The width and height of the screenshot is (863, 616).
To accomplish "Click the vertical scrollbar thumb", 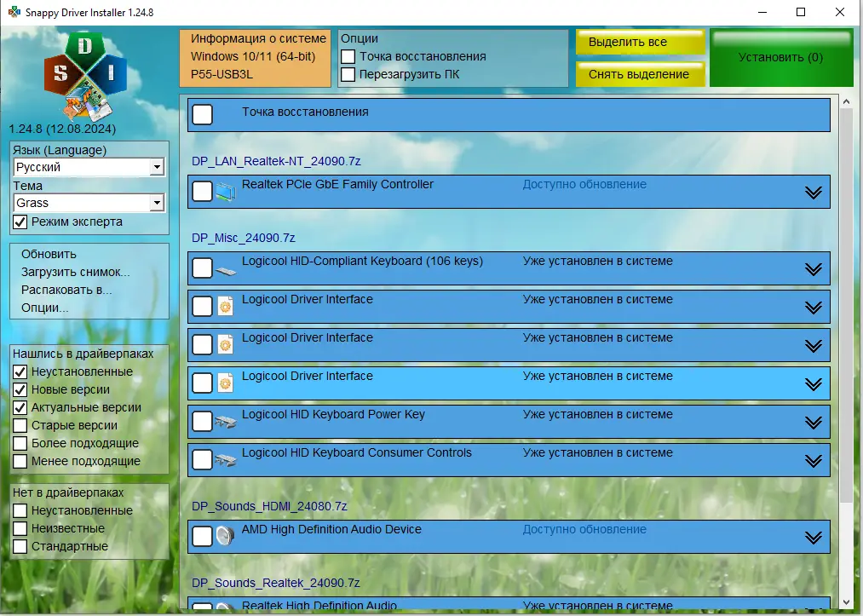I will pyautogui.click(x=847, y=306).
